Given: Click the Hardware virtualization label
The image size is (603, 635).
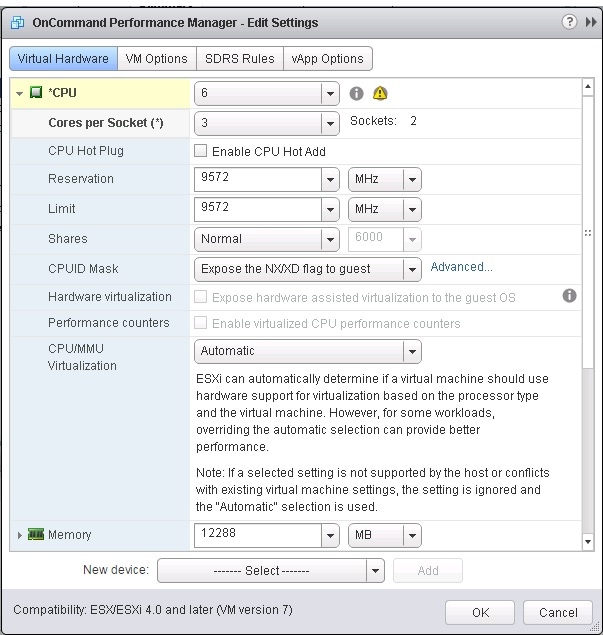Looking at the screenshot, I should (x=110, y=297).
